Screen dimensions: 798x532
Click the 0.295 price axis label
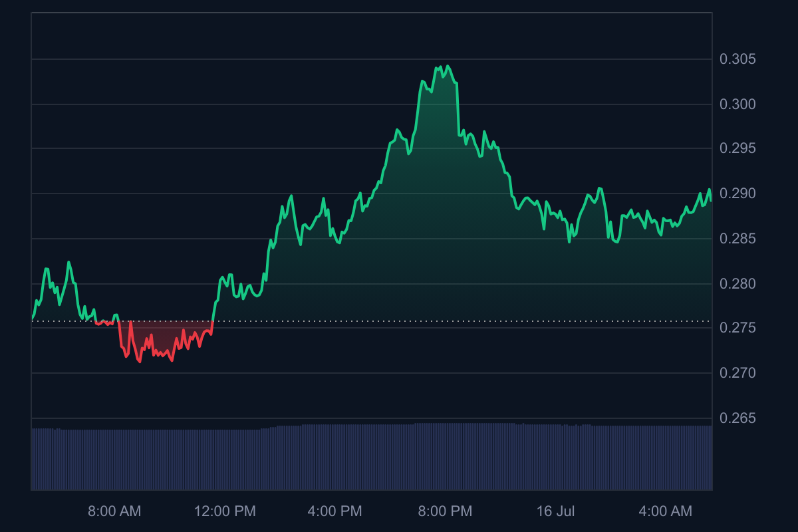coord(737,148)
